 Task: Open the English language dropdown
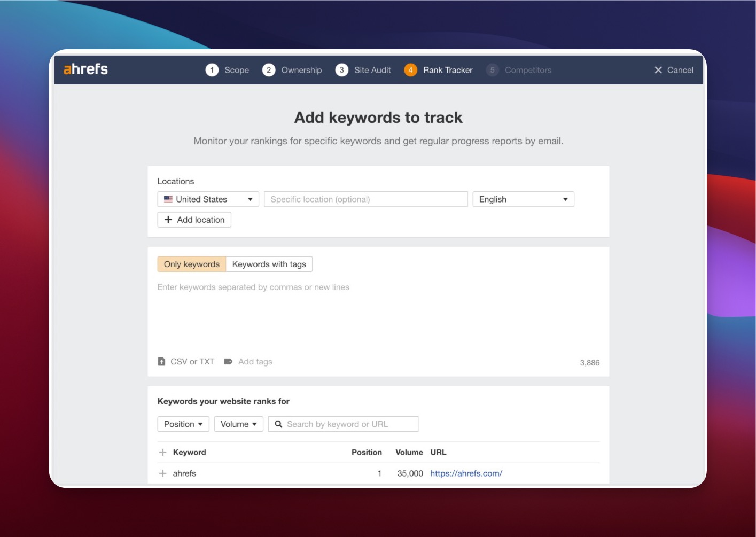(523, 199)
